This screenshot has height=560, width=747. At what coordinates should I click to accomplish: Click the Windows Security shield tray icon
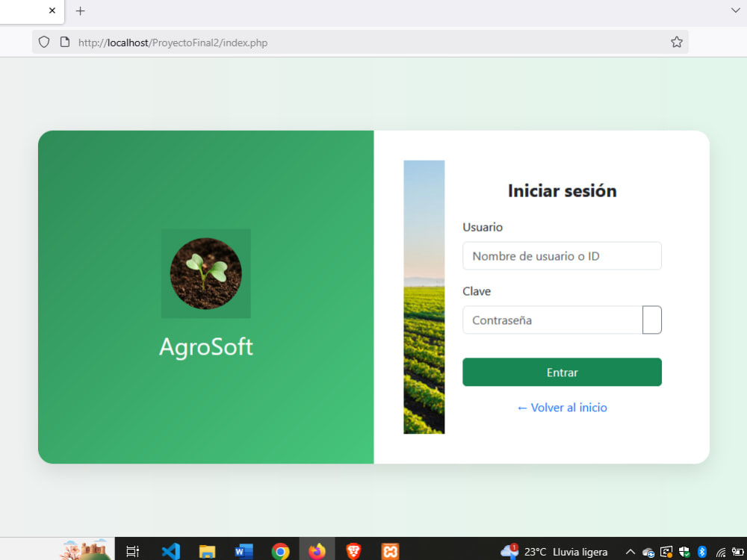click(x=684, y=552)
